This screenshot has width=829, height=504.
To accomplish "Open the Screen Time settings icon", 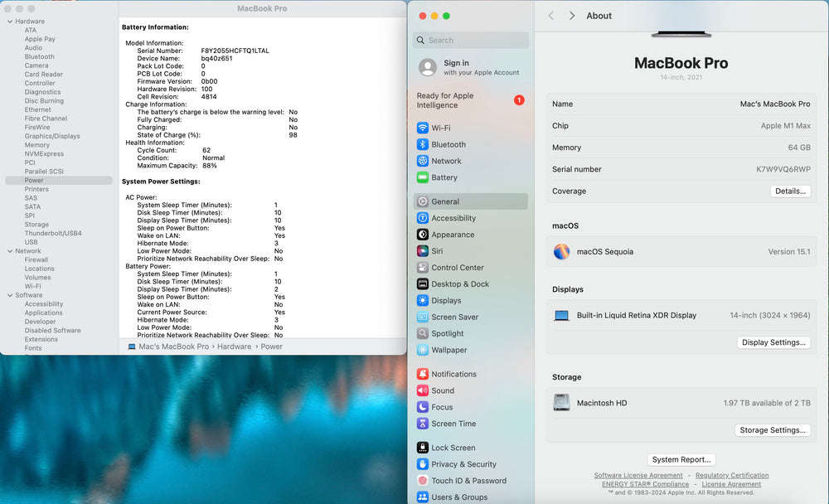I will [423, 424].
